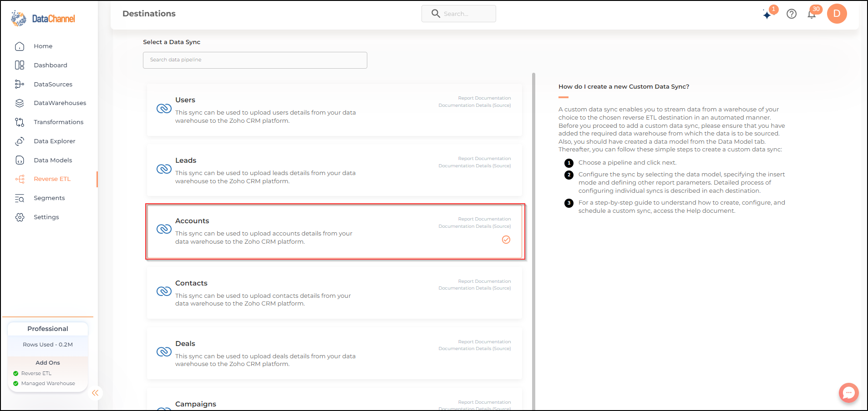This screenshot has width=868, height=411.
Task: Click the DataWarehouses stacked layers icon
Action: coord(20,103)
